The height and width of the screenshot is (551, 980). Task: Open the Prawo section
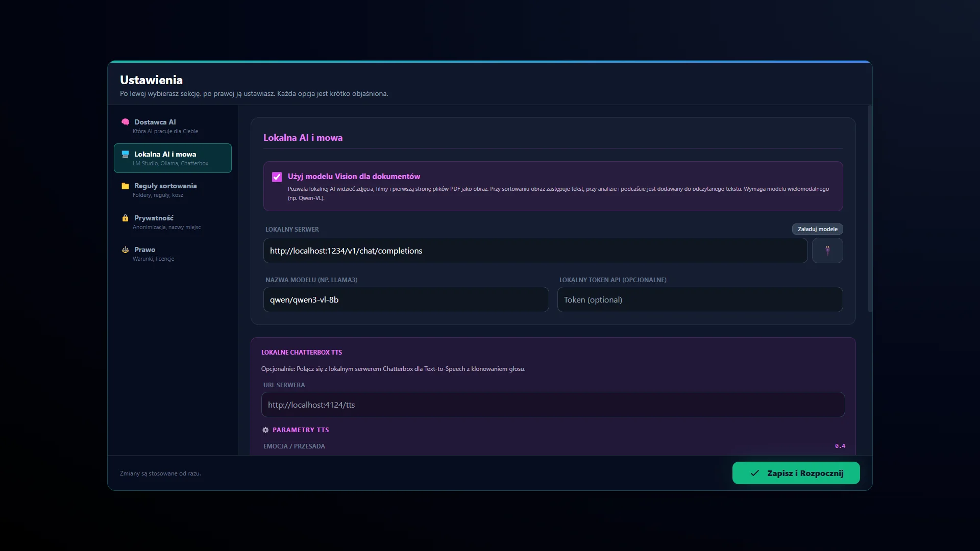click(x=173, y=254)
